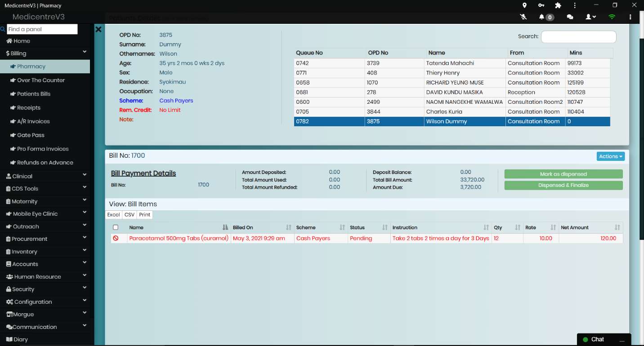
Task: Select DAVID KUNDU MASIKA queue row
Action: (x=452, y=92)
